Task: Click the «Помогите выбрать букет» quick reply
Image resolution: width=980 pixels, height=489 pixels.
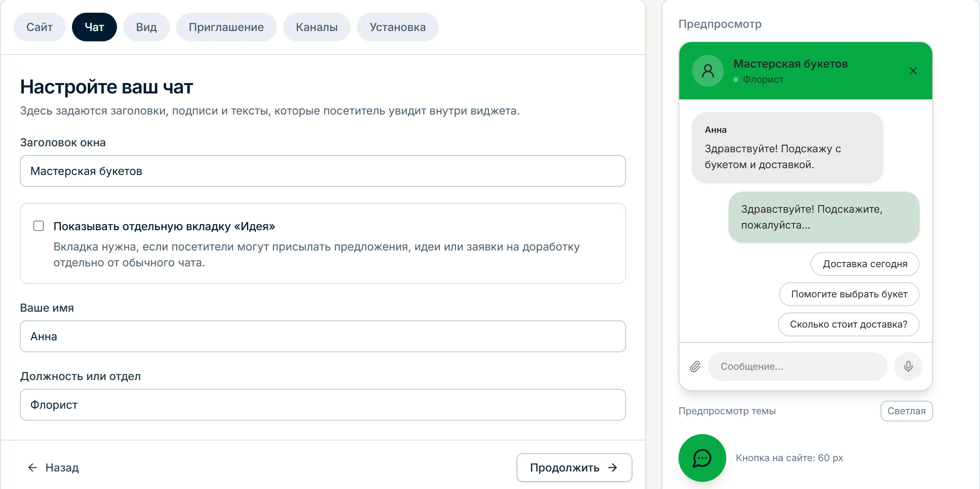Action: point(849,294)
